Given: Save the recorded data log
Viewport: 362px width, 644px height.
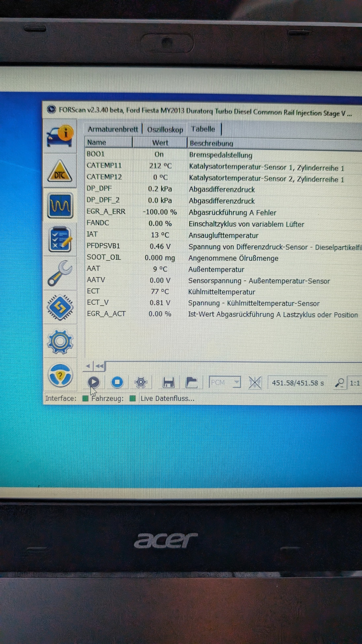Looking at the screenshot, I should (168, 382).
